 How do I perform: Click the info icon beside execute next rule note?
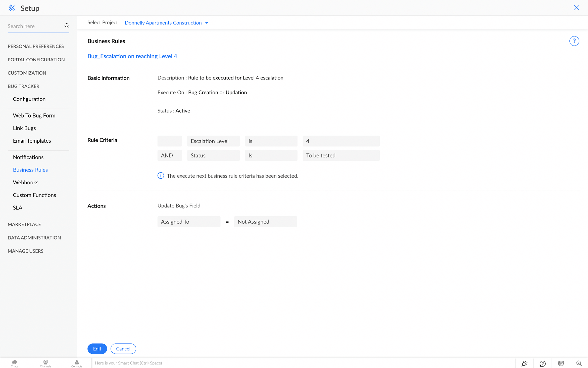tap(161, 175)
